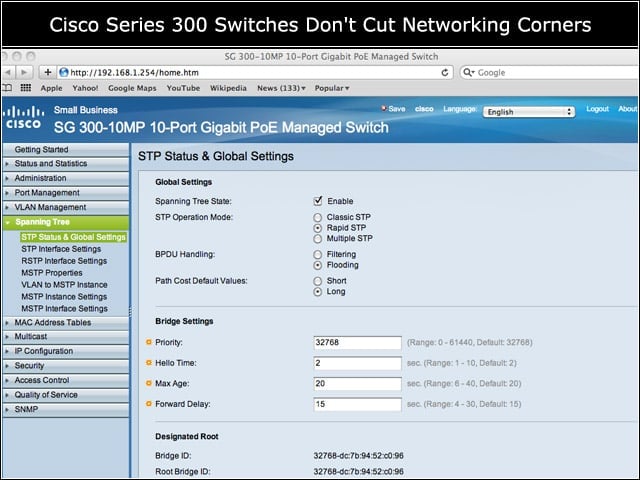Expand the Security menu
640x480 pixels.
[x=66, y=366]
